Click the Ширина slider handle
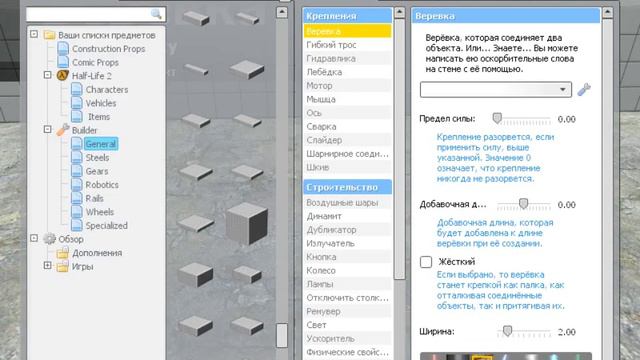The width and height of the screenshot is (640, 360). (x=507, y=331)
